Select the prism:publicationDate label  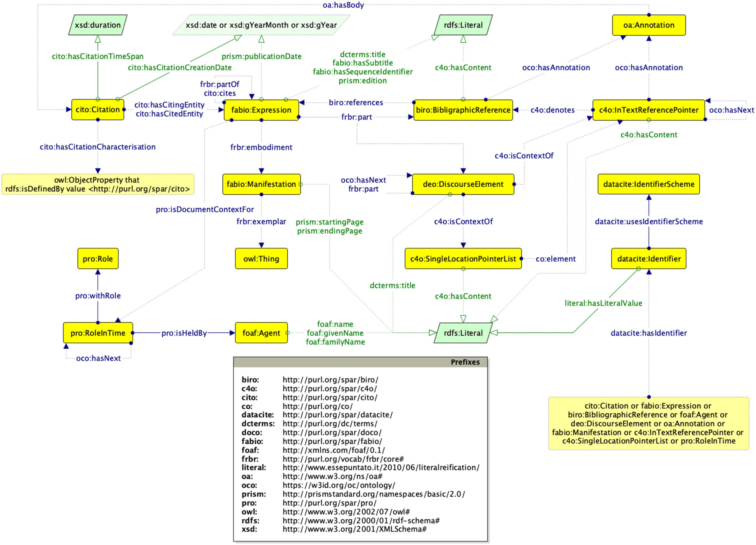(x=261, y=56)
